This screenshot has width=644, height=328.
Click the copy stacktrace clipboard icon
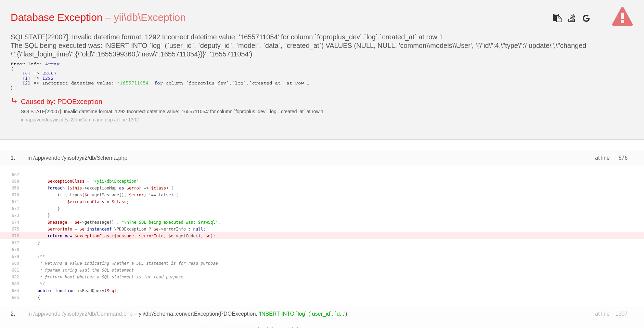point(557,18)
